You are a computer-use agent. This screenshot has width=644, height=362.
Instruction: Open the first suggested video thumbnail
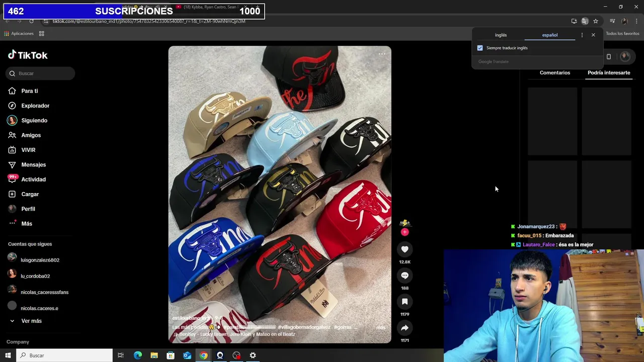coord(552,121)
